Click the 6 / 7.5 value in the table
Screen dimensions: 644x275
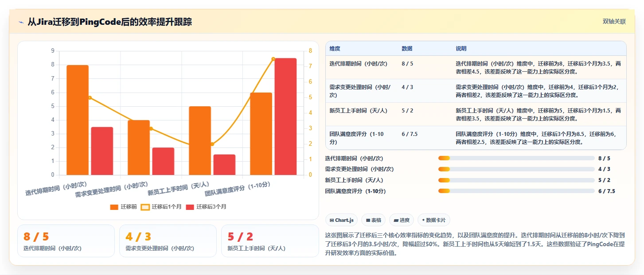[410, 134]
